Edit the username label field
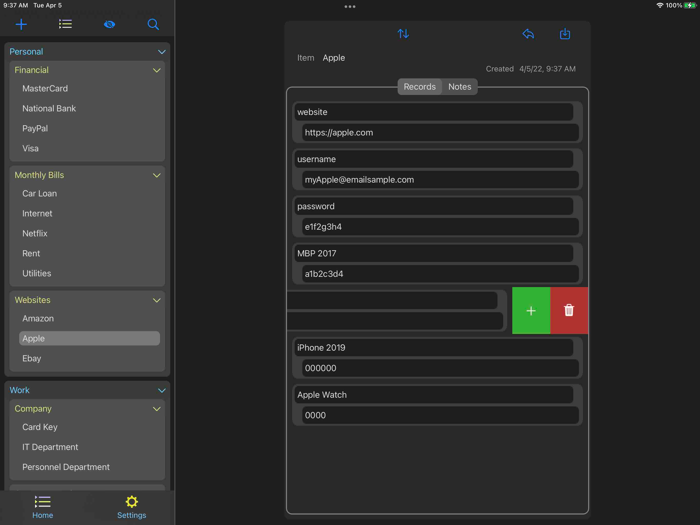Image resolution: width=700 pixels, height=525 pixels. (x=433, y=159)
